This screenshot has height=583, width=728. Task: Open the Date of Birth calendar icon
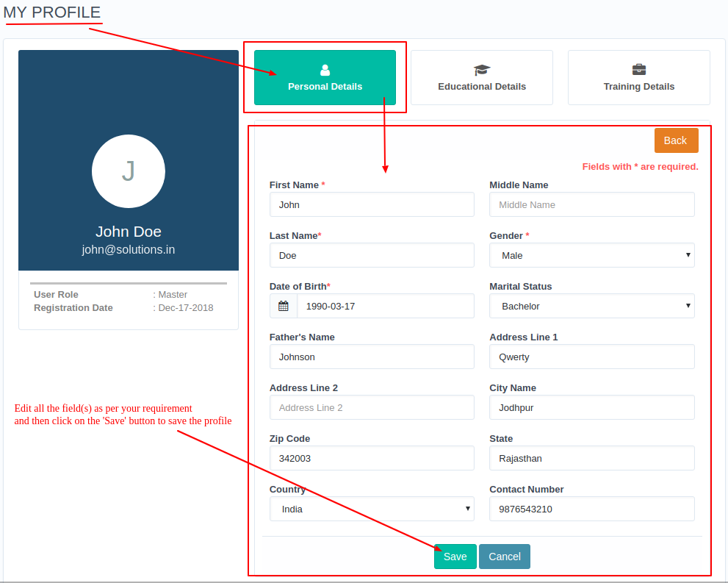pos(284,306)
